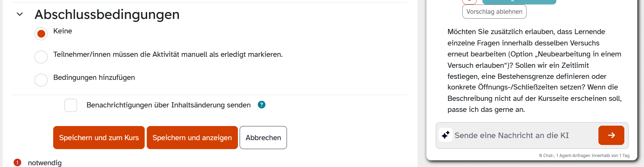Reject the suggestion via Vorschlag ablehnen

click(494, 12)
